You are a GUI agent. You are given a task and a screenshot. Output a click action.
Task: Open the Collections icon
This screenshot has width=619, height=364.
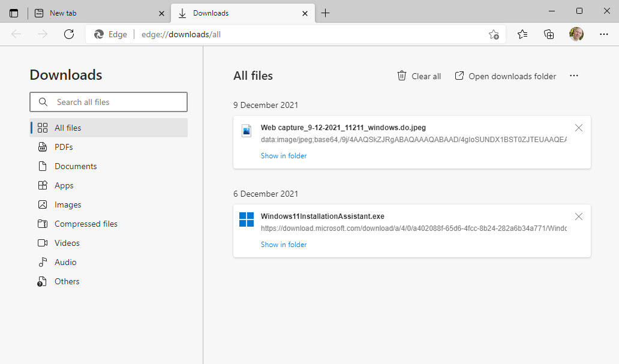(x=549, y=34)
